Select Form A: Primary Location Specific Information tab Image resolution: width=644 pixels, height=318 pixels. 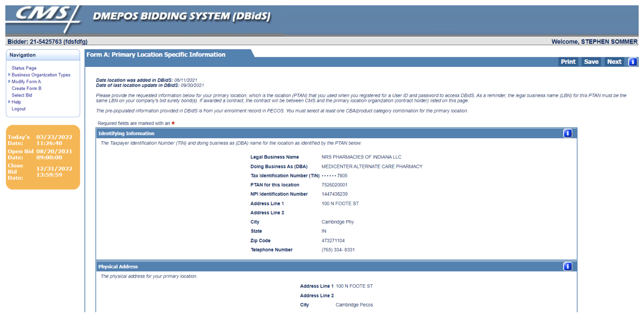156,54
